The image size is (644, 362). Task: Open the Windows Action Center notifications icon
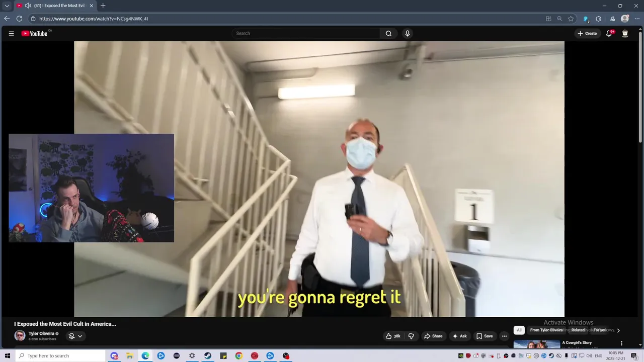coord(634,356)
